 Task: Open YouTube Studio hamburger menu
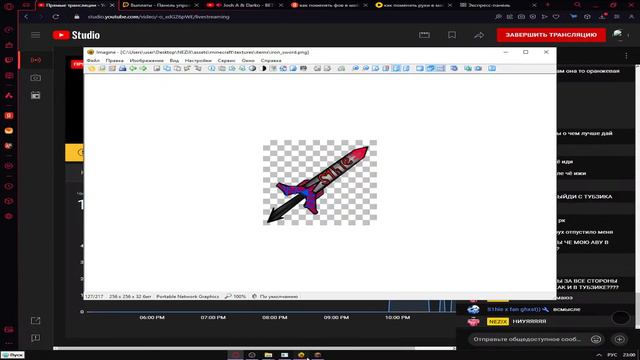[36, 35]
